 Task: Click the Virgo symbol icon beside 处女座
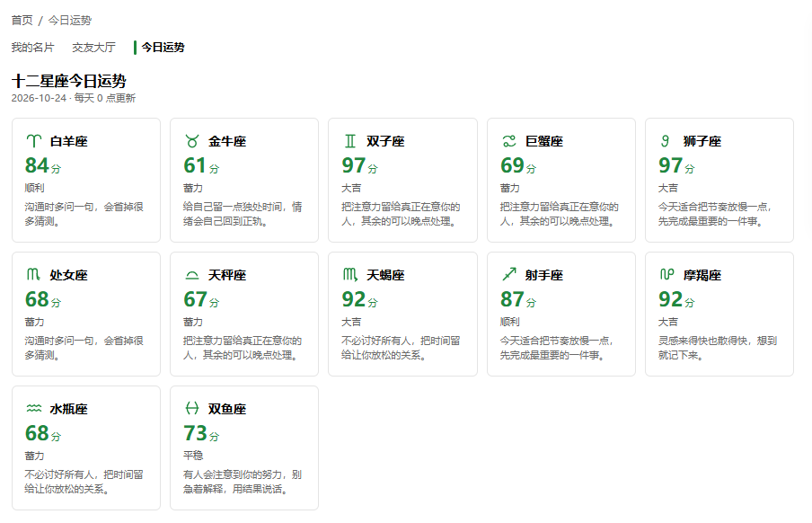coord(33,275)
